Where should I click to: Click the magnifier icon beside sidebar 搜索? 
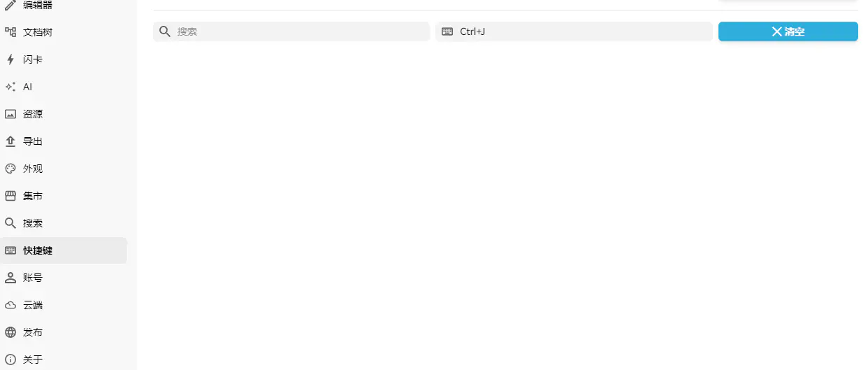(10, 223)
